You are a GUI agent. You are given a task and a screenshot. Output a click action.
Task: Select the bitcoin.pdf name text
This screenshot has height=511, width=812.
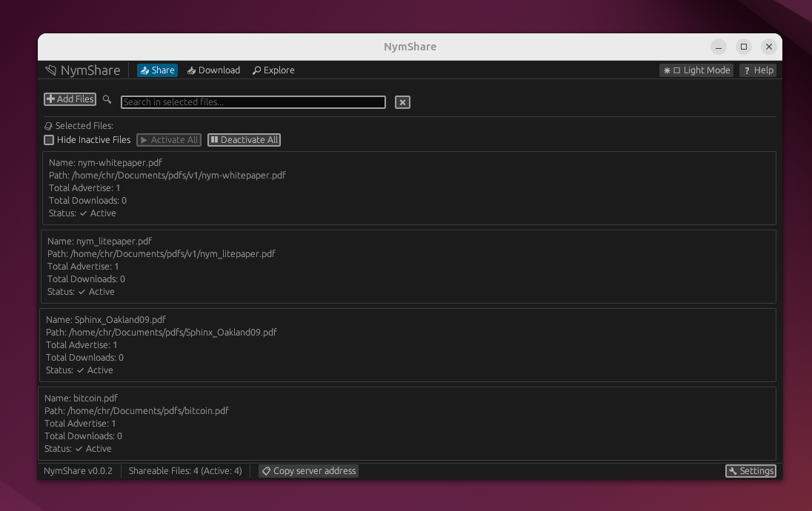click(81, 398)
